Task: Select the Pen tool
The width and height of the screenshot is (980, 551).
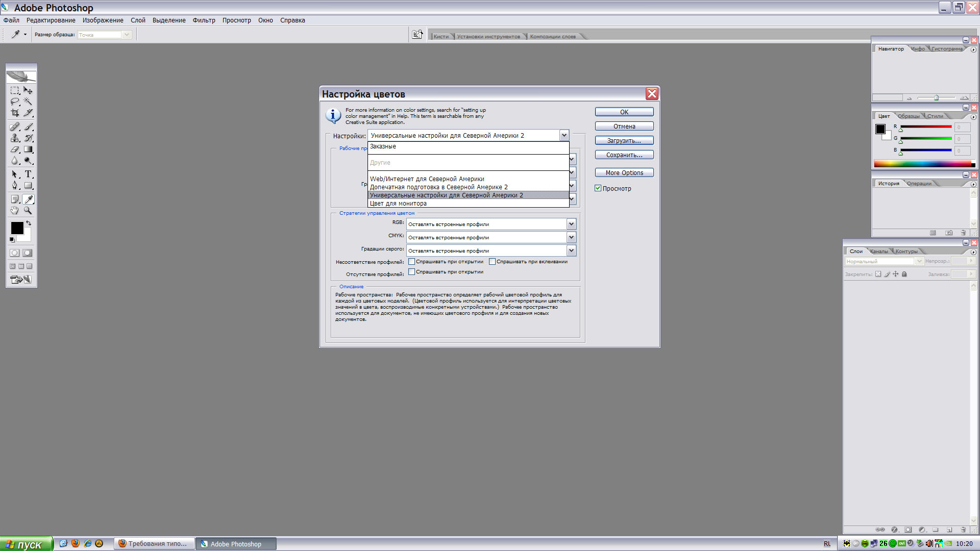Action: 15,186
